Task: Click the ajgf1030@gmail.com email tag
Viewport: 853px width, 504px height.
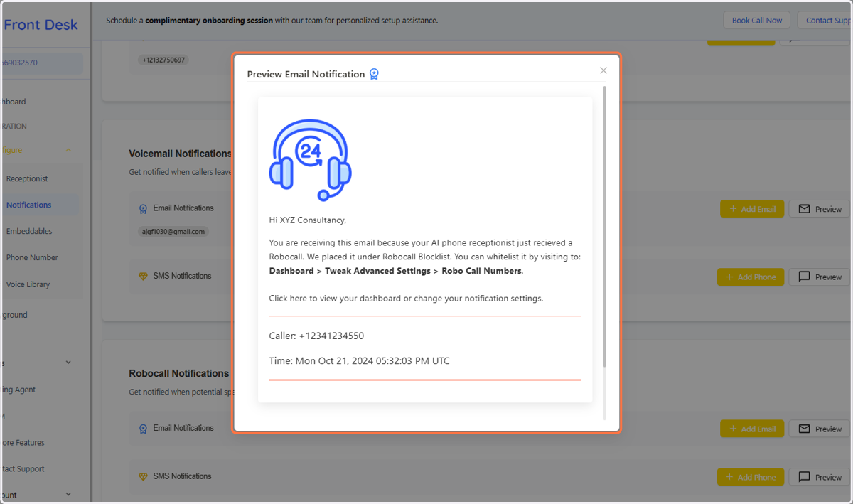Action: click(172, 232)
